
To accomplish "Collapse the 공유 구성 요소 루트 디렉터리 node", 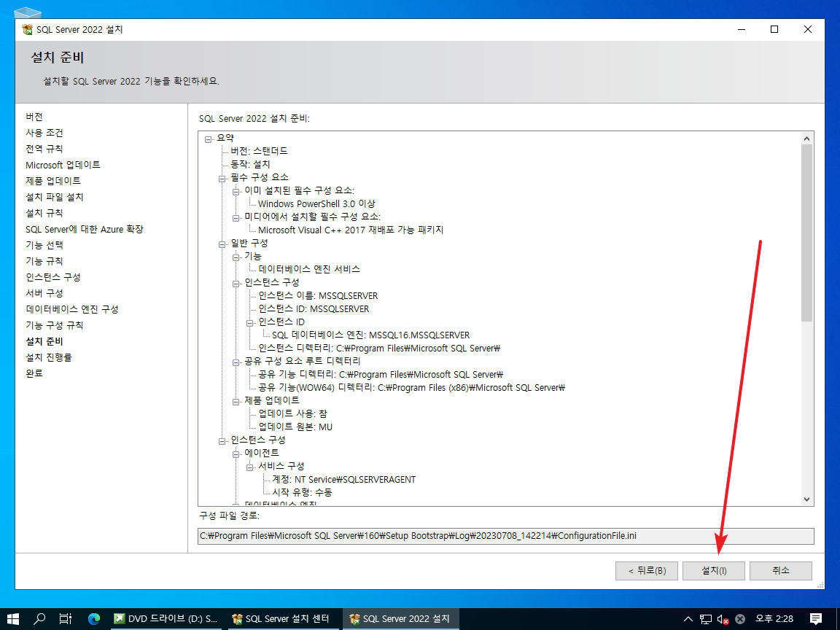I will click(236, 362).
